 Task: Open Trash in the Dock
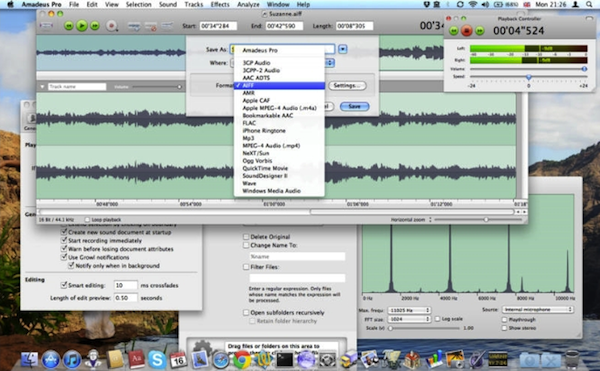coord(572,360)
